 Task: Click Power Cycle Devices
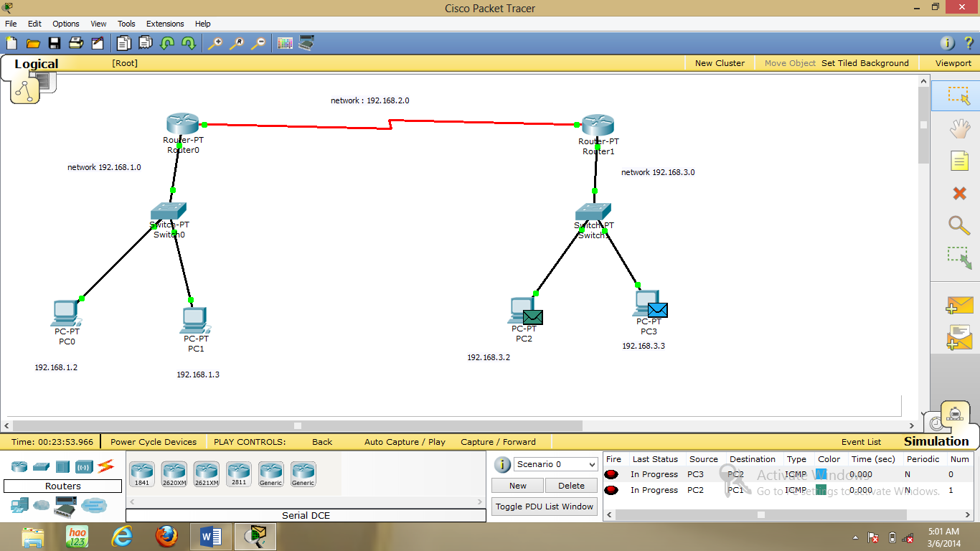[154, 442]
